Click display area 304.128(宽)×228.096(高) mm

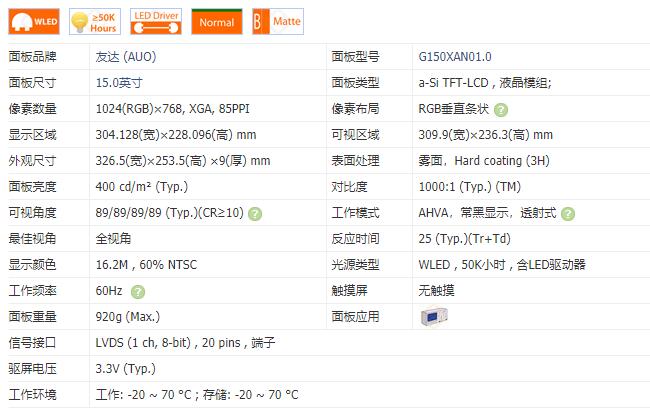click(176, 135)
